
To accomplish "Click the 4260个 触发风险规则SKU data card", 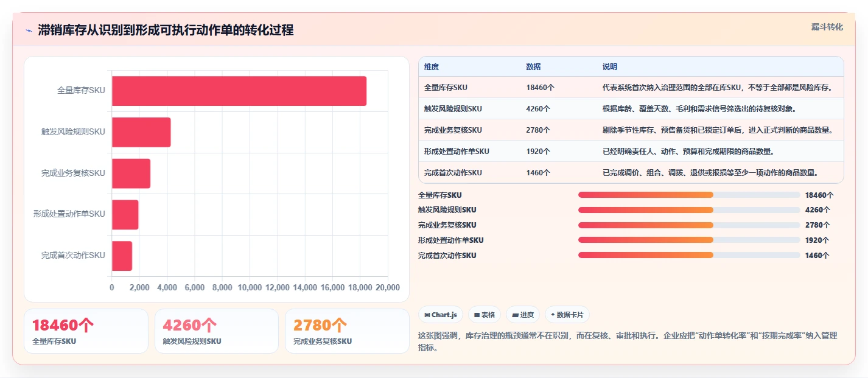I will click(217, 331).
